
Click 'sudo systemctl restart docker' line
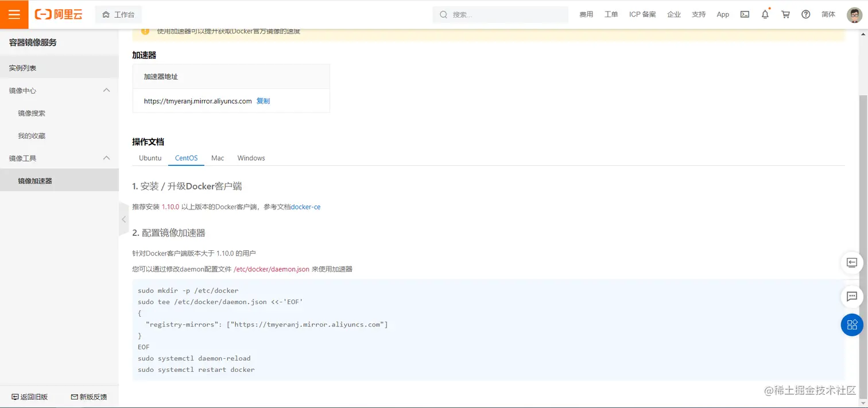pos(196,370)
